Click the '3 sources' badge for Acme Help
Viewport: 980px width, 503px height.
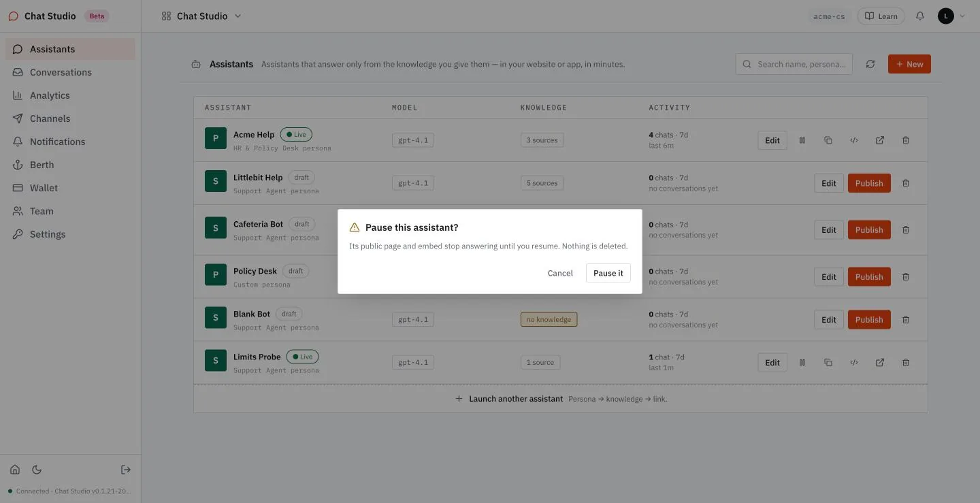coord(542,140)
